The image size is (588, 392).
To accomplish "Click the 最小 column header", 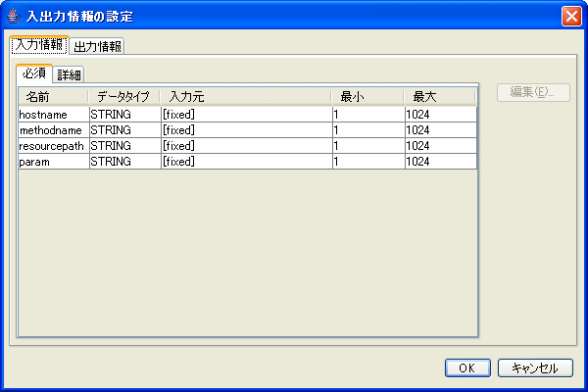I will [367, 97].
